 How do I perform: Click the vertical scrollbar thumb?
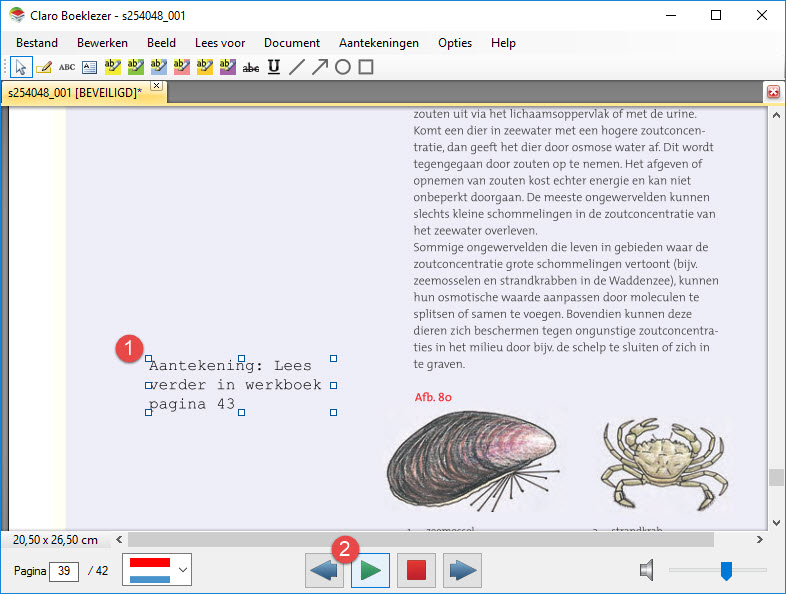click(x=776, y=477)
